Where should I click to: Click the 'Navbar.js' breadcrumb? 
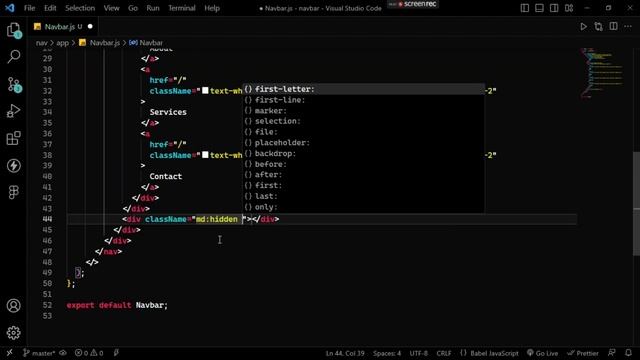104,43
